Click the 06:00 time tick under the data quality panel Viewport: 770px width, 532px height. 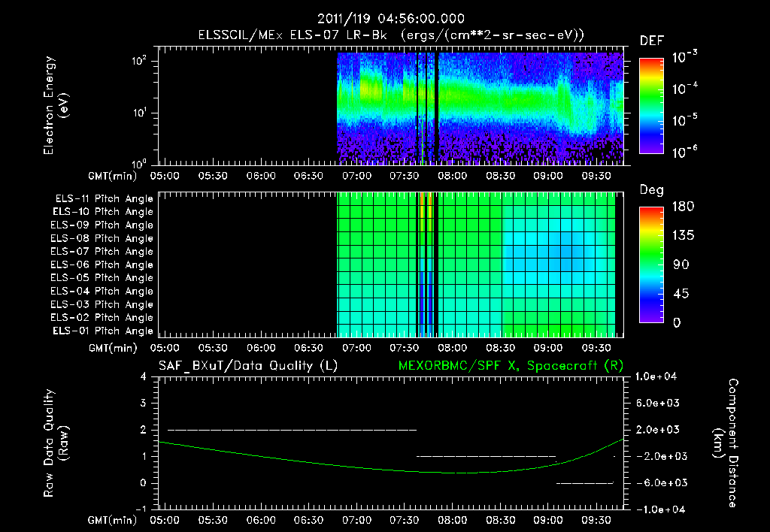coord(261,520)
